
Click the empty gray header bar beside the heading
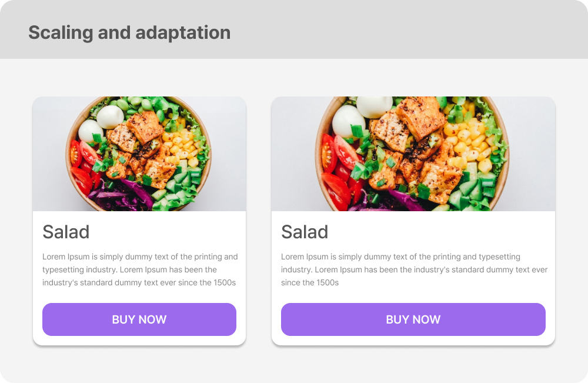click(x=412, y=31)
